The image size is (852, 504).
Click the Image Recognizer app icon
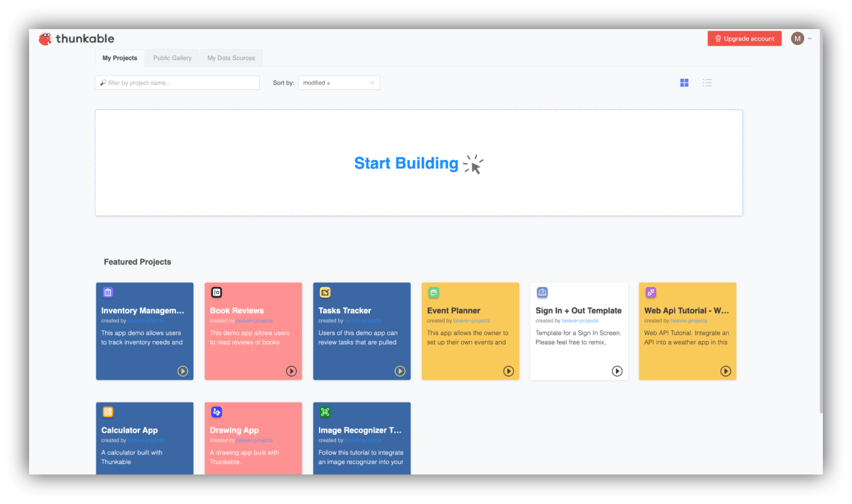(325, 412)
